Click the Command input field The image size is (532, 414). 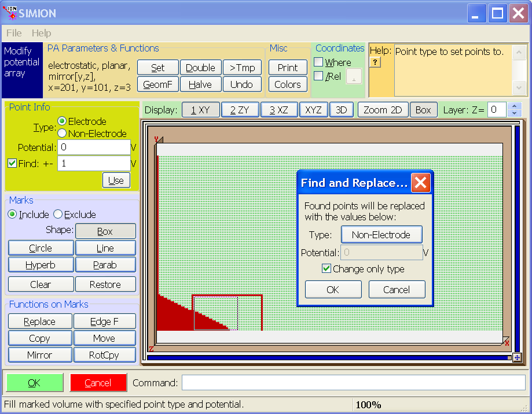[x=354, y=383]
